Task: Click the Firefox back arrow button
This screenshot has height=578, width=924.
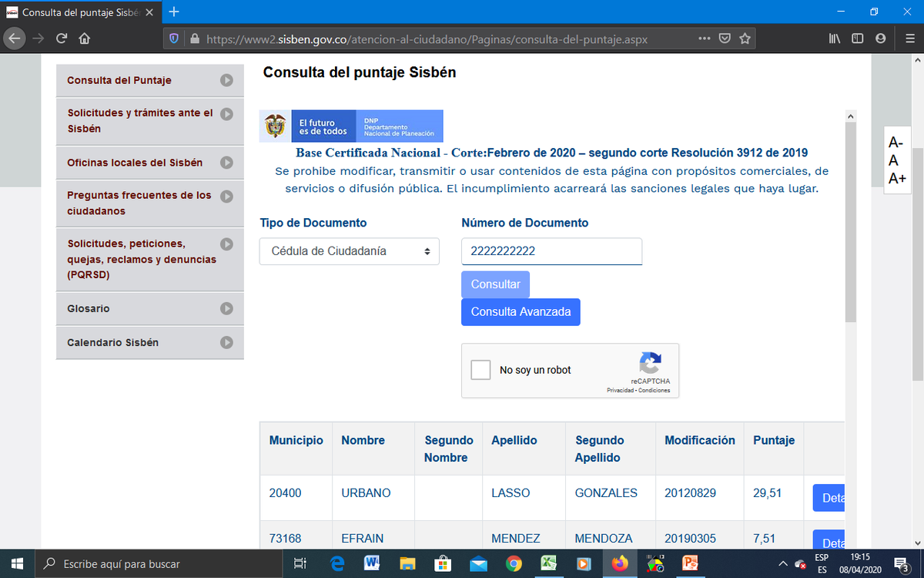Action: pyautogui.click(x=14, y=39)
